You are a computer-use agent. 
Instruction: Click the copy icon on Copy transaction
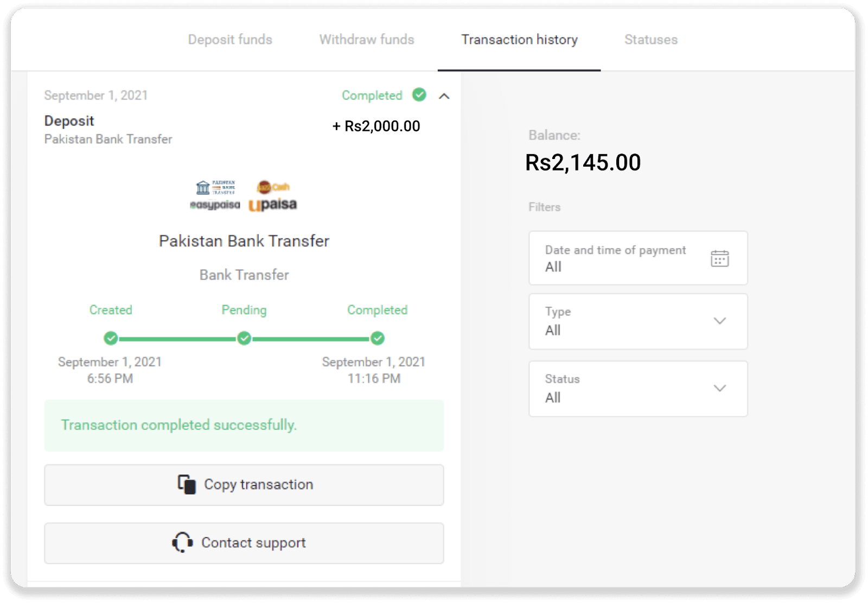[187, 484]
